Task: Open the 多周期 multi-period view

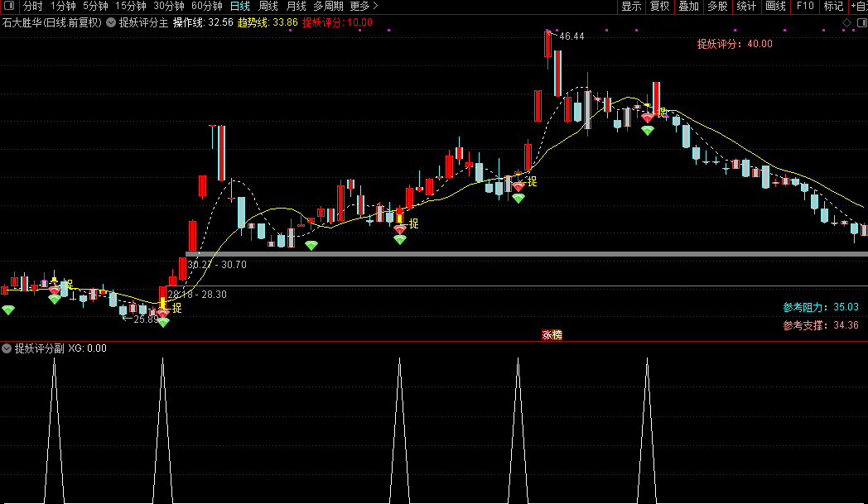Action: tap(328, 6)
